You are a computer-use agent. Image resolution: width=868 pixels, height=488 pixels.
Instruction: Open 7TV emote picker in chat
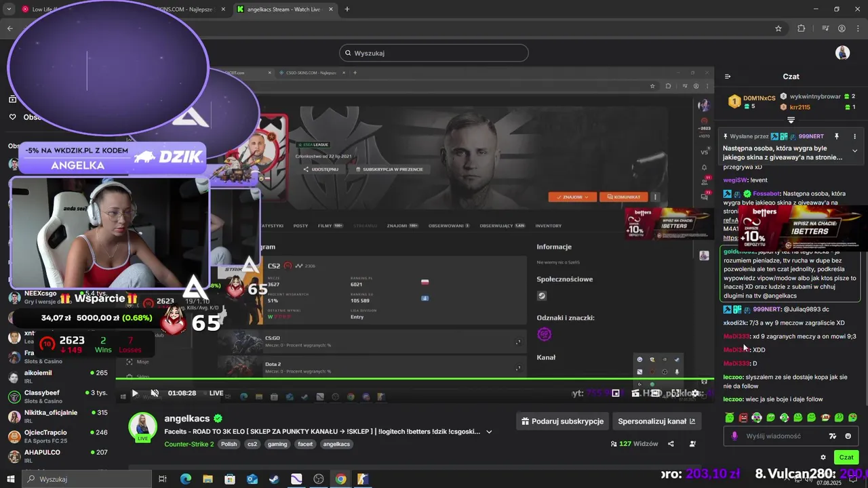(833, 436)
